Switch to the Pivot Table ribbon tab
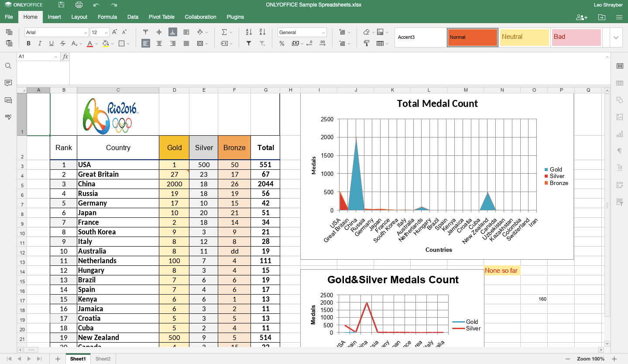 coord(161,17)
